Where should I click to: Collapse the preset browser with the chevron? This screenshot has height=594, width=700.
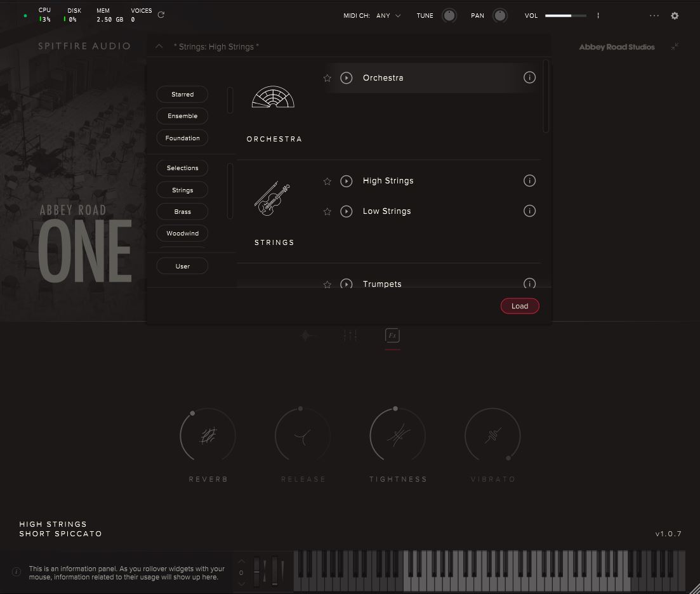(x=159, y=46)
